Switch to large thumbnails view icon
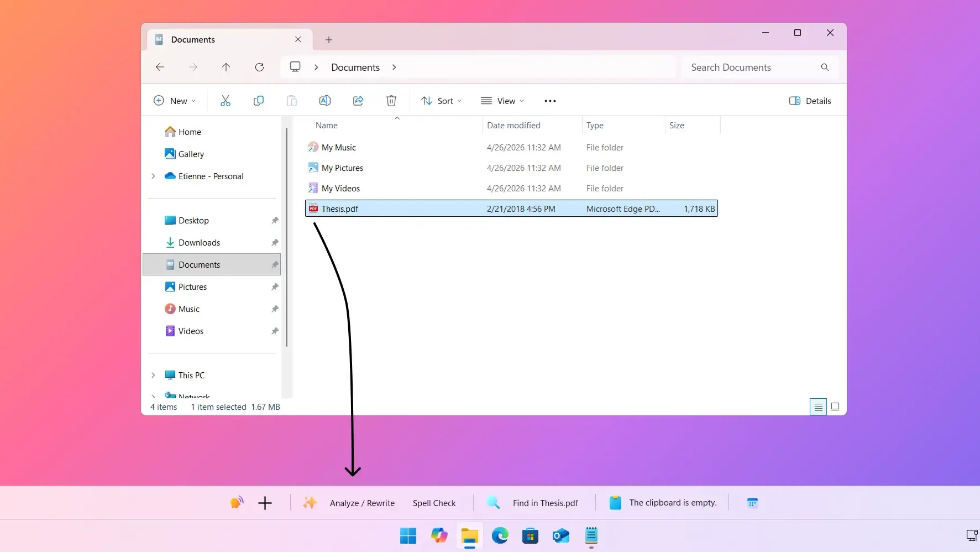 click(835, 407)
